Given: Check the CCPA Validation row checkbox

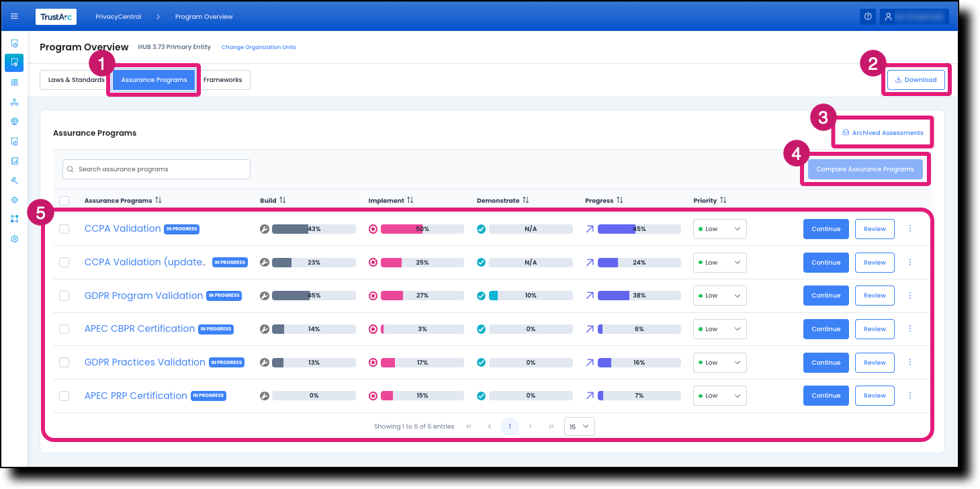Looking at the screenshot, I should [64, 228].
